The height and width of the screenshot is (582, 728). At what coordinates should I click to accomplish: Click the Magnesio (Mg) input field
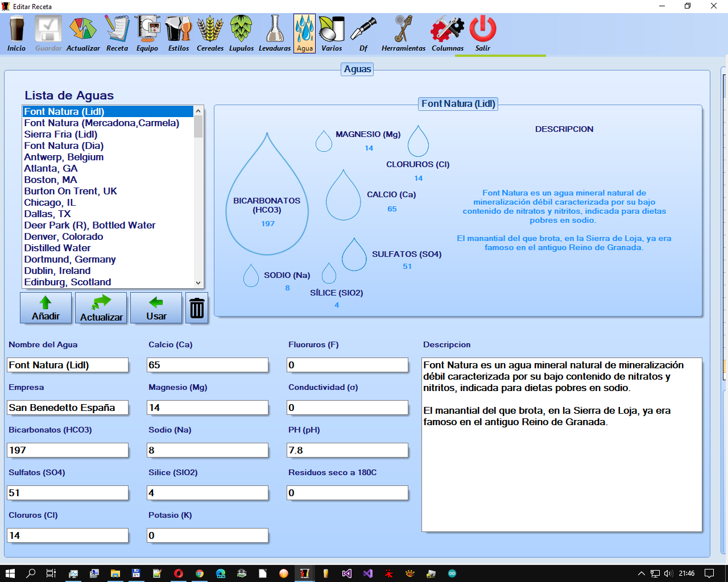coord(208,408)
